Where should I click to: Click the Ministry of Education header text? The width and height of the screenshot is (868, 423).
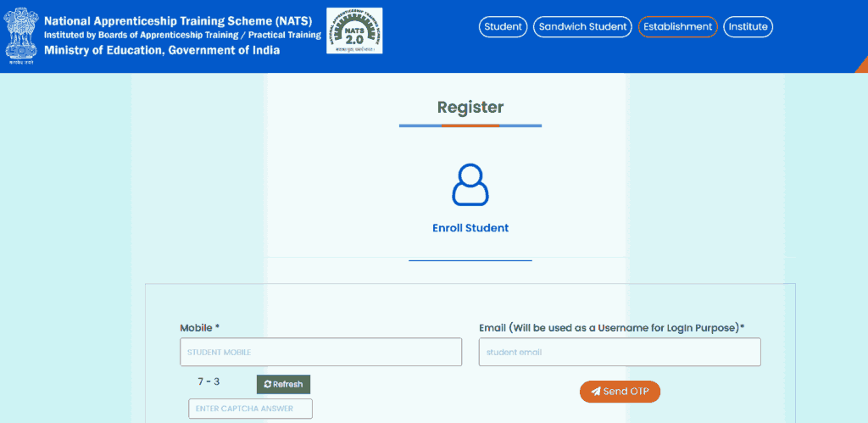tap(161, 50)
